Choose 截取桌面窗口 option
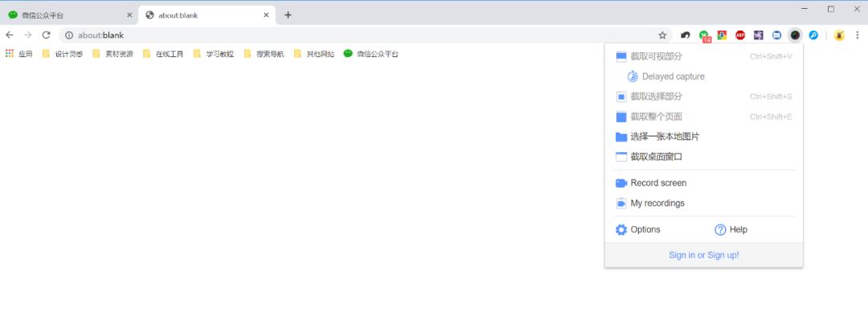The height and width of the screenshot is (309, 868). (703, 157)
